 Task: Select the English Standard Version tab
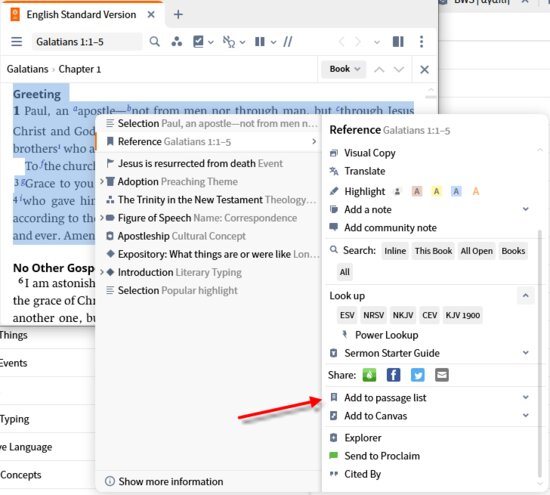point(81,14)
